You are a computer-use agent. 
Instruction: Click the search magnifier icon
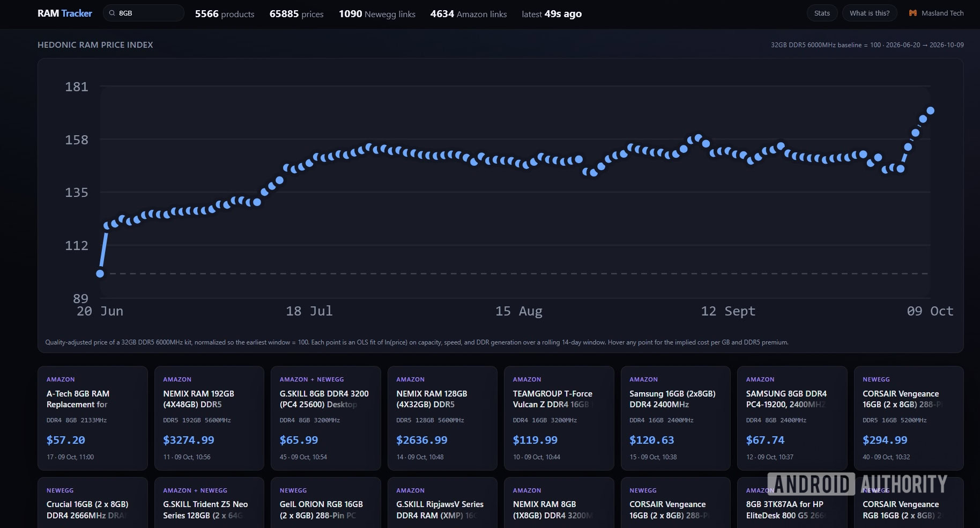112,13
